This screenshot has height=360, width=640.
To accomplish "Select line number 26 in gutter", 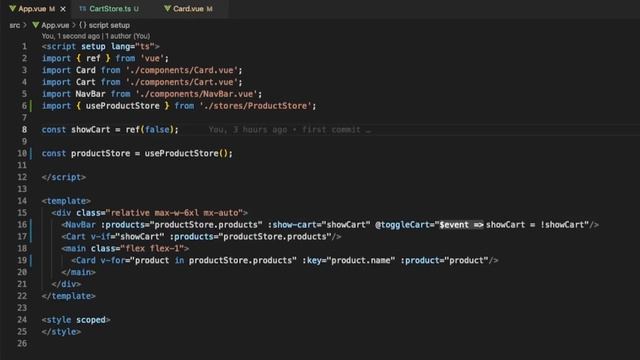I will point(22,343).
